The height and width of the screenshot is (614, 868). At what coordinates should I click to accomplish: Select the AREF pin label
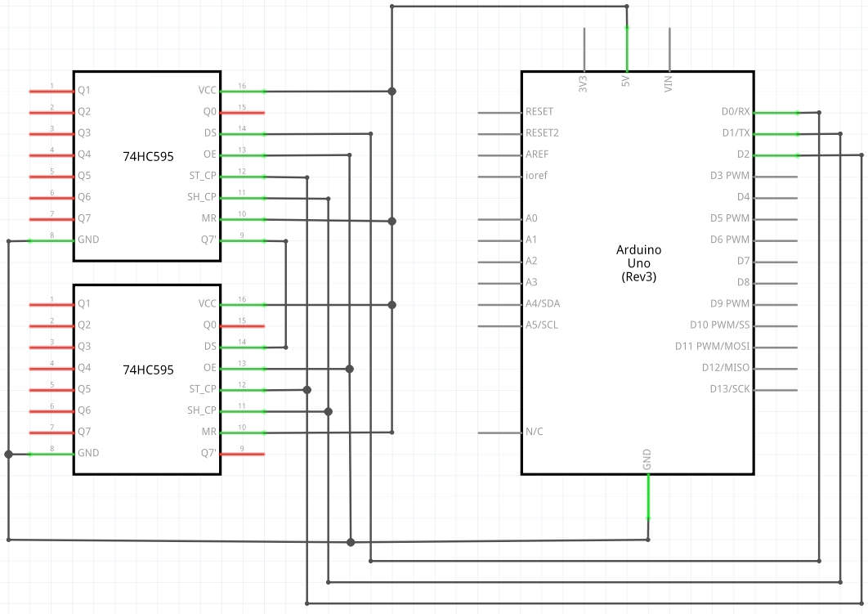[x=537, y=155]
